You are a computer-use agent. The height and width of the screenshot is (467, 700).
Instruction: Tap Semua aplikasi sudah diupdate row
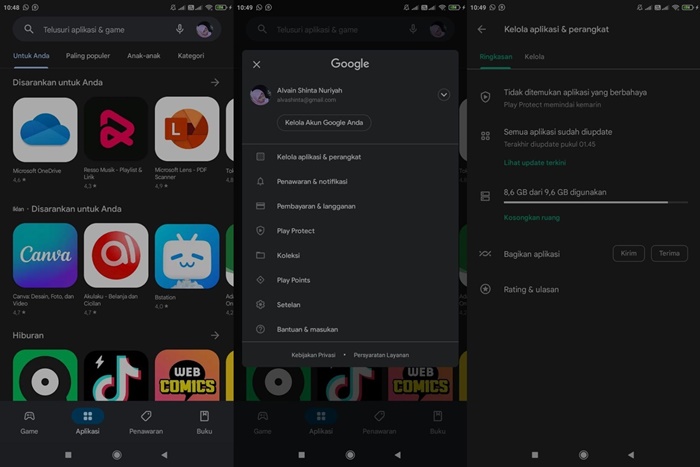(583, 138)
